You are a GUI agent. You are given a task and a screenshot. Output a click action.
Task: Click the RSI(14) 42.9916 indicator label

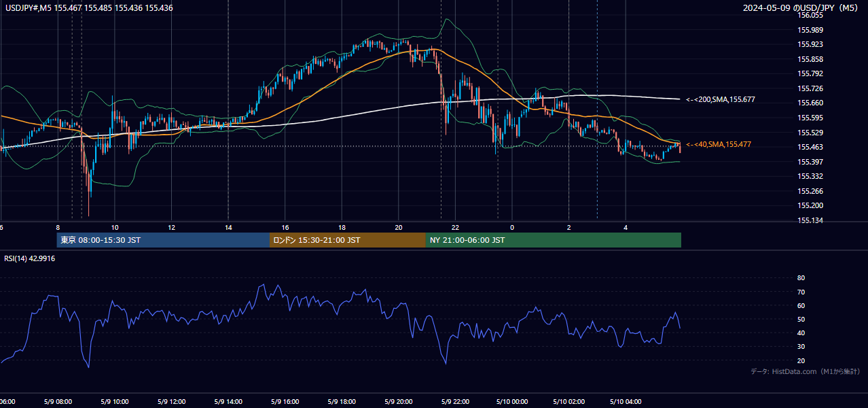tap(30, 258)
